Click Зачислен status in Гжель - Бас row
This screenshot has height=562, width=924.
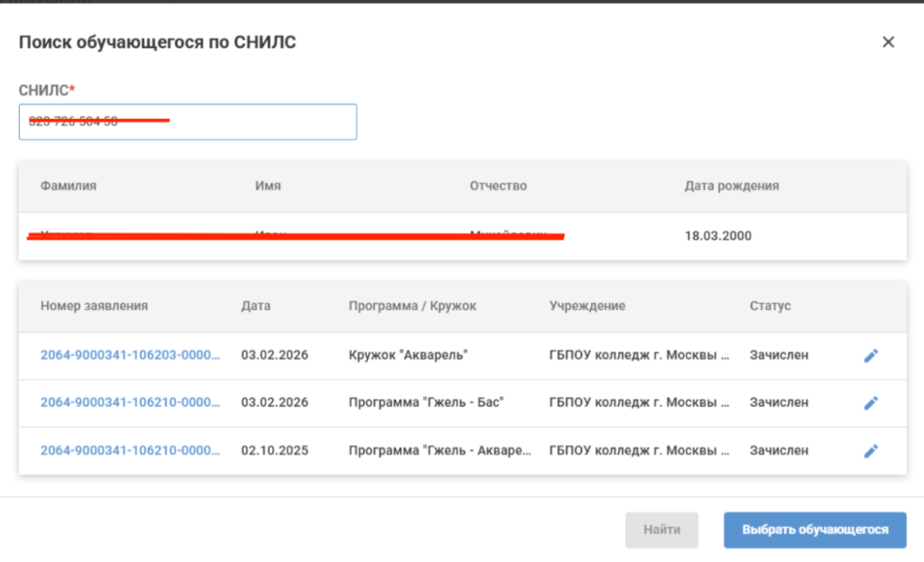coord(779,401)
